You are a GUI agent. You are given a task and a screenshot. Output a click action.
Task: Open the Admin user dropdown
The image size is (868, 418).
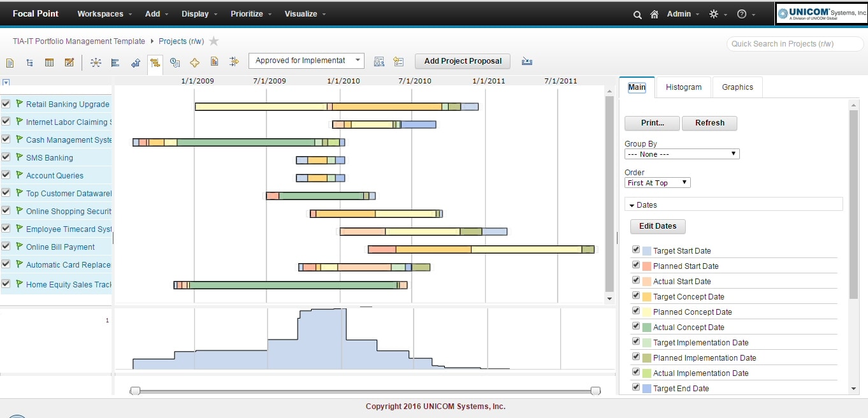683,14
